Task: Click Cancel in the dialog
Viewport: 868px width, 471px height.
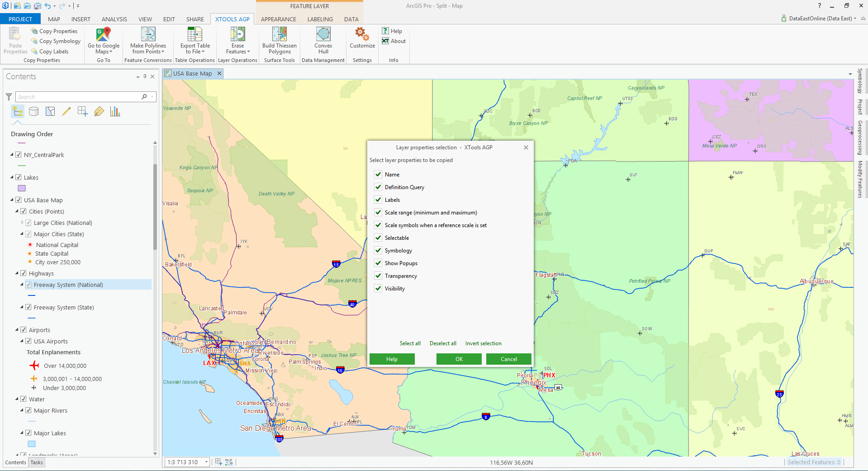Action: (508, 359)
